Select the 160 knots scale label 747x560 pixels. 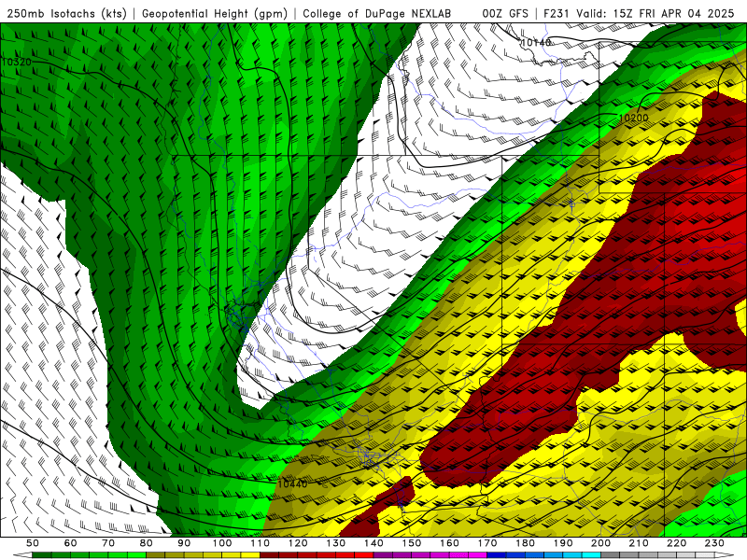pos(450,543)
